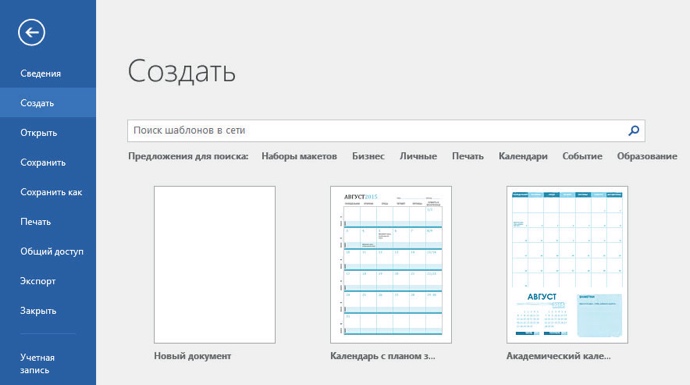Pick the Бизнес search suggestion
The height and width of the screenshot is (385, 690).
pyautogui.click(x=368, y=156)
